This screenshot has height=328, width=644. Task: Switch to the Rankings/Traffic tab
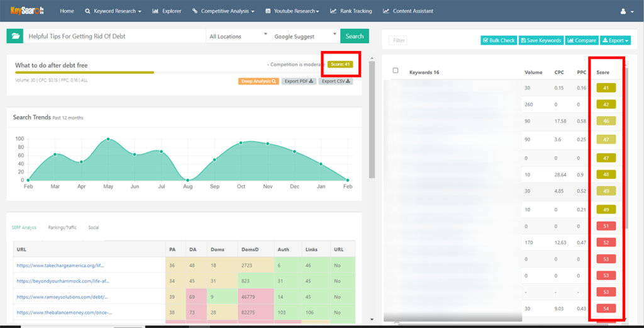(62, 227)
